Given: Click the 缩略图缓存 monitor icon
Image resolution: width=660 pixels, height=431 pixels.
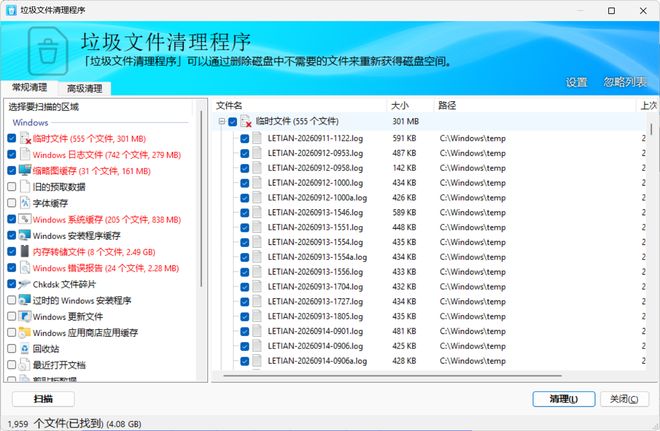Looking at the screenshot, I should (25, 170).
